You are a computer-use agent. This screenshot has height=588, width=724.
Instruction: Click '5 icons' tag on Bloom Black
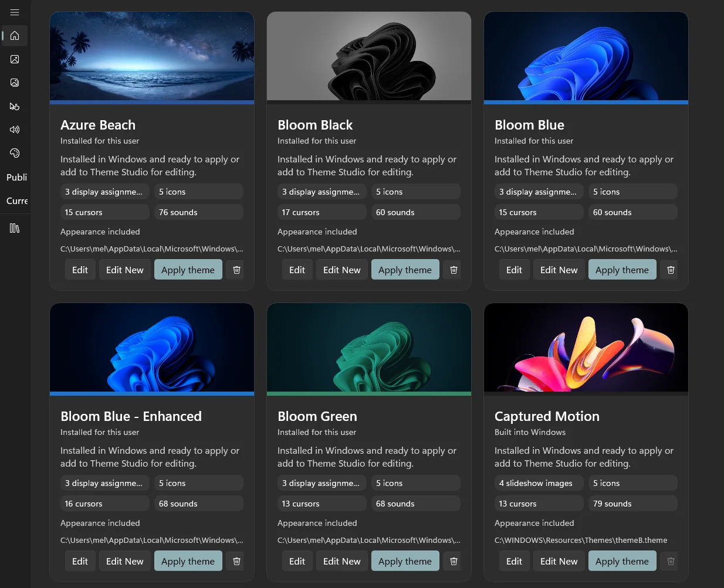(416, 192)
